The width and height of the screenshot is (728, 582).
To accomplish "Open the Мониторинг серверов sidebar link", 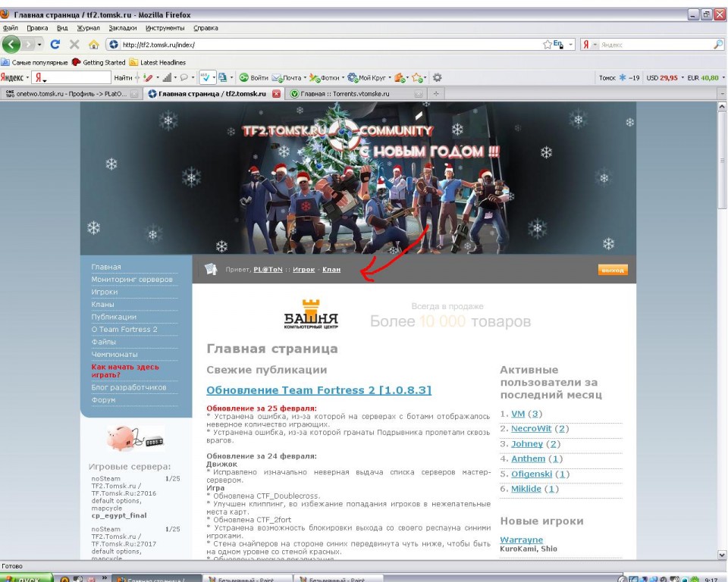I will click(132, 280).
